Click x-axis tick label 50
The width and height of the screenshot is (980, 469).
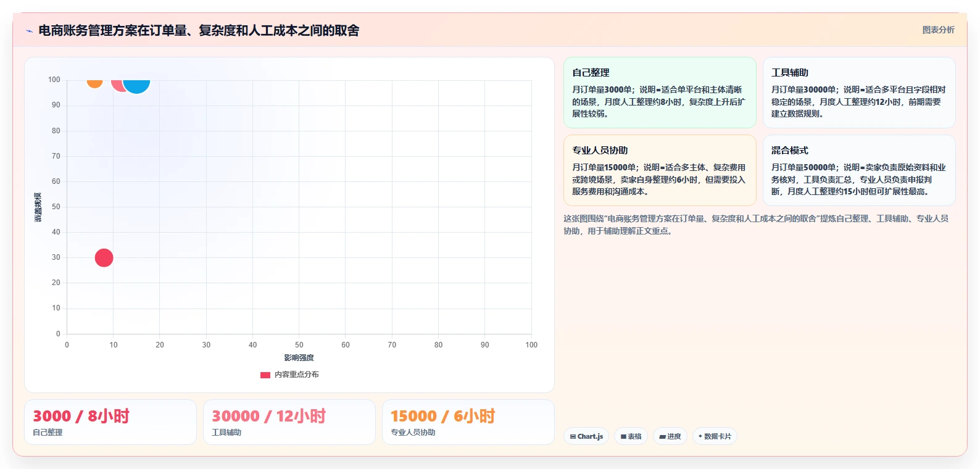[299, 345]
